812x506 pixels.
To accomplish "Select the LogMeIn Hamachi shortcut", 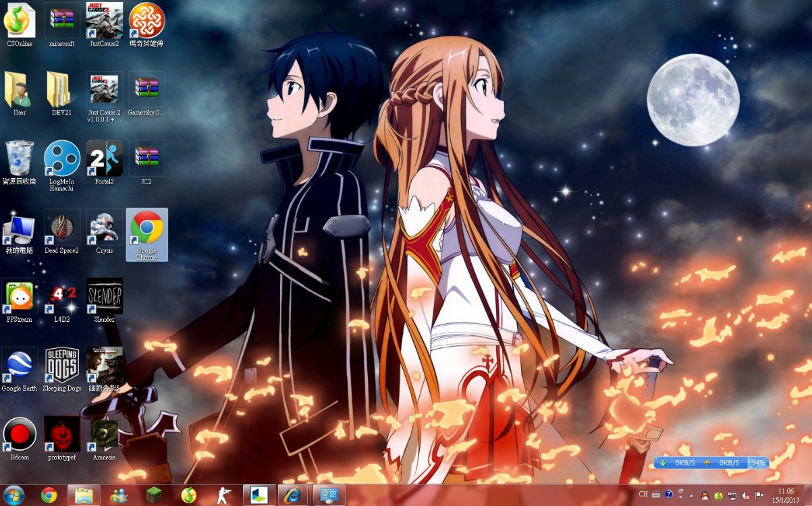I will pyautogui.click(x=62, y=166).
